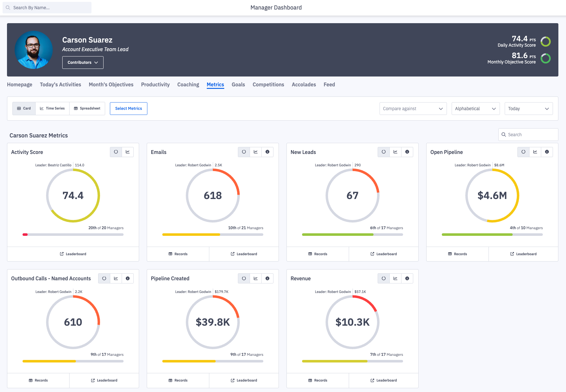Open the Competitions tab

coord(268,85)
